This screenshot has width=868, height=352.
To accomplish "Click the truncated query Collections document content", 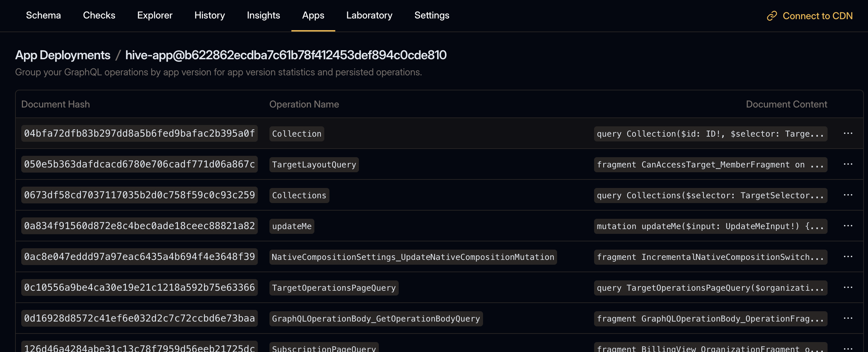I will coord(710,195).
